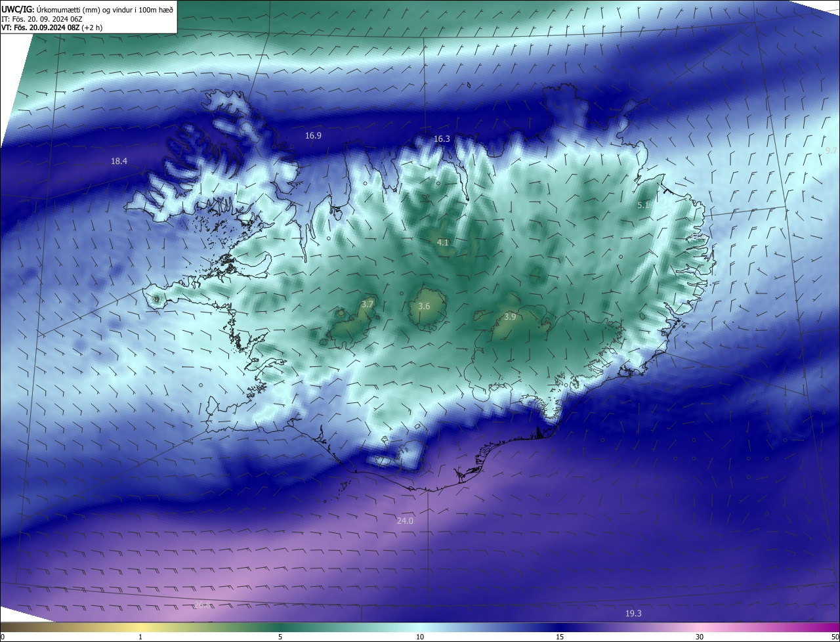Click the 16.3 value off the north coast
This screenshot has height=642, width=840.
[x=442, y=139]
